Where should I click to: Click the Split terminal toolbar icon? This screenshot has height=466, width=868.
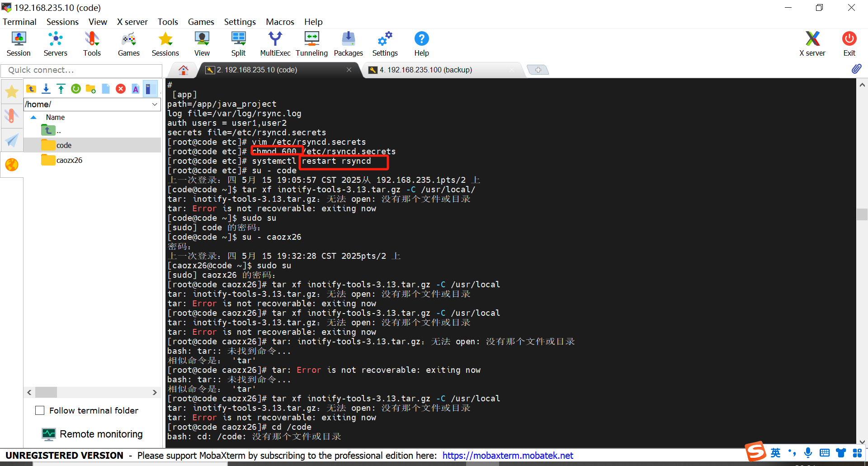(238, 44)
